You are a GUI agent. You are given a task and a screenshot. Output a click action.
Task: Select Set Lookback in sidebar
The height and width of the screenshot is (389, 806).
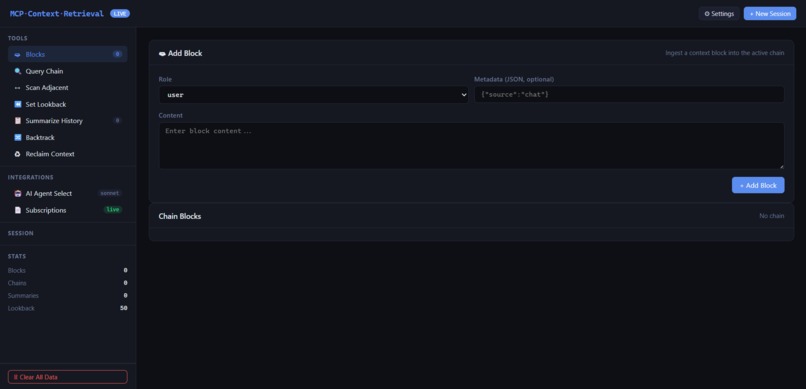[67, 104]
